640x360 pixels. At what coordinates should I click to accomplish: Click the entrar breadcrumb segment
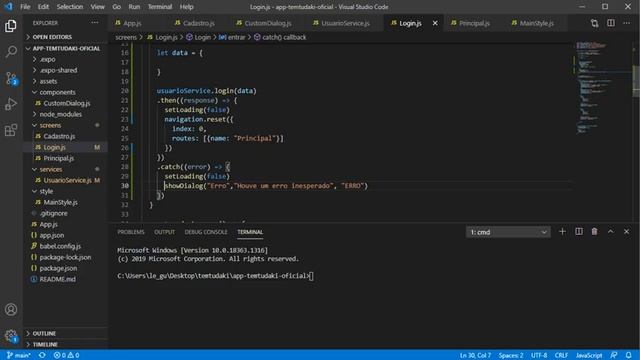(x=232, y=37)
